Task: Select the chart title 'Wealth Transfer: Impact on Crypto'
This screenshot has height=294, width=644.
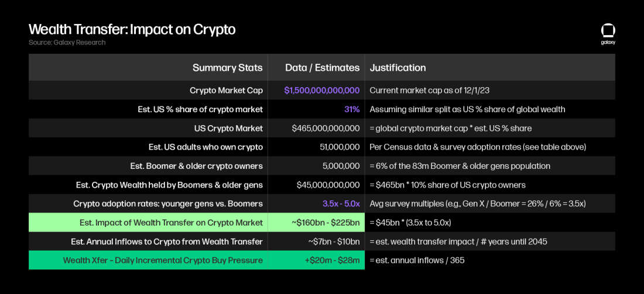Action: (x=132, y=30)
